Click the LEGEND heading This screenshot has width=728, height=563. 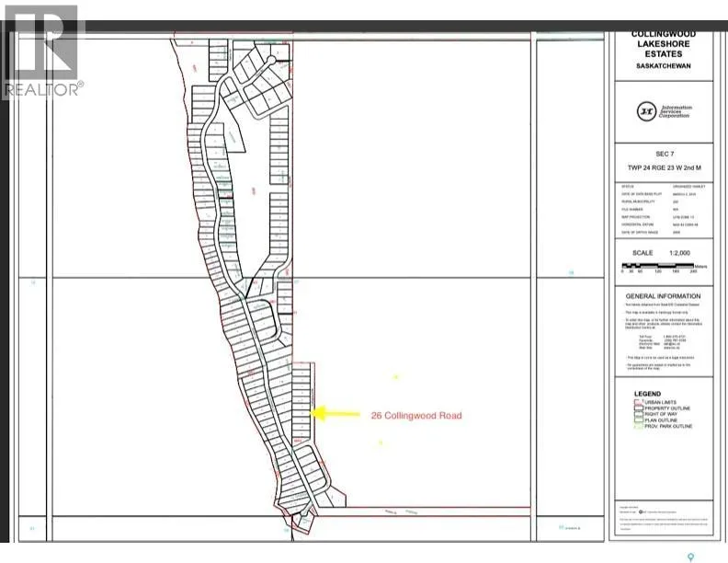point(647,394)
